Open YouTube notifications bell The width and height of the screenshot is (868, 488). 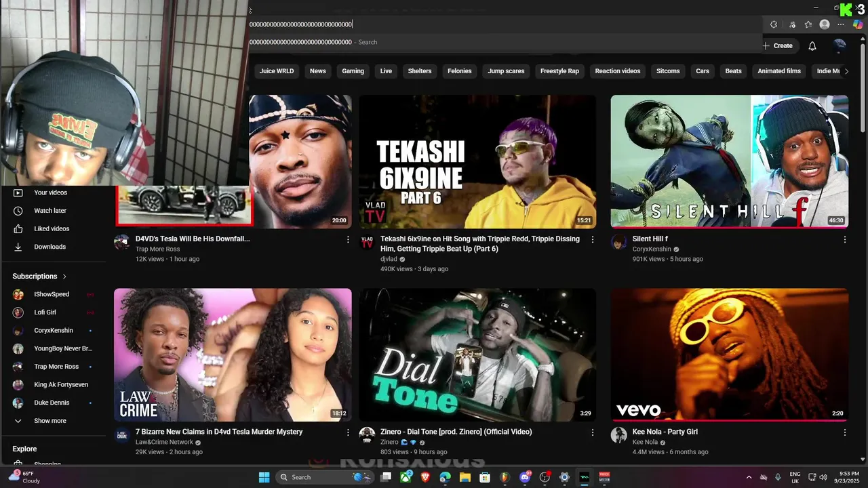pyautogui.click(x=812, y=46)
